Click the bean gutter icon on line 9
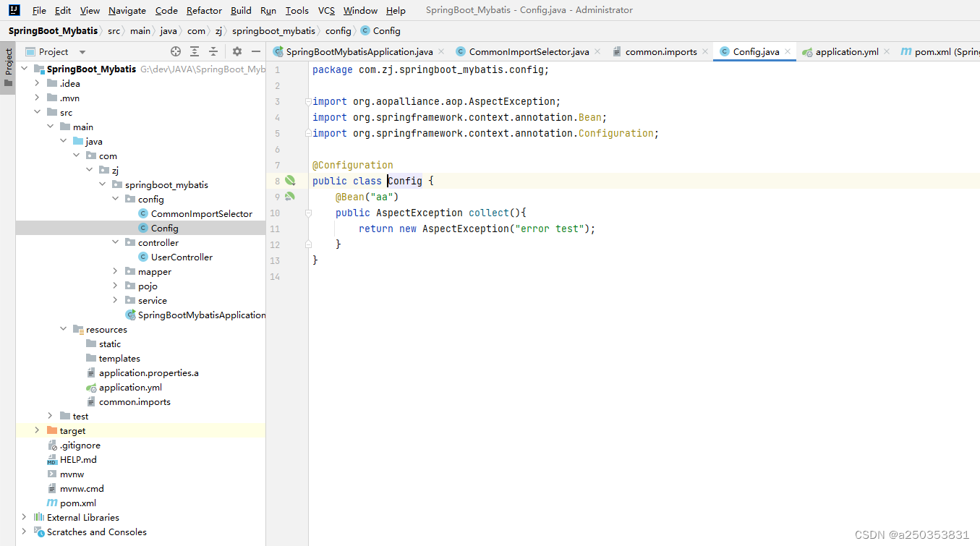 point(290,197)
